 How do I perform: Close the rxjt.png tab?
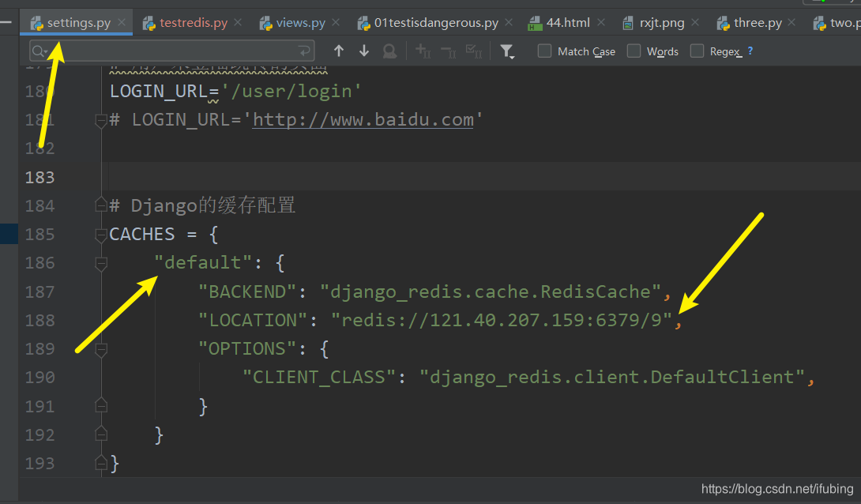[x=695, y=22]
